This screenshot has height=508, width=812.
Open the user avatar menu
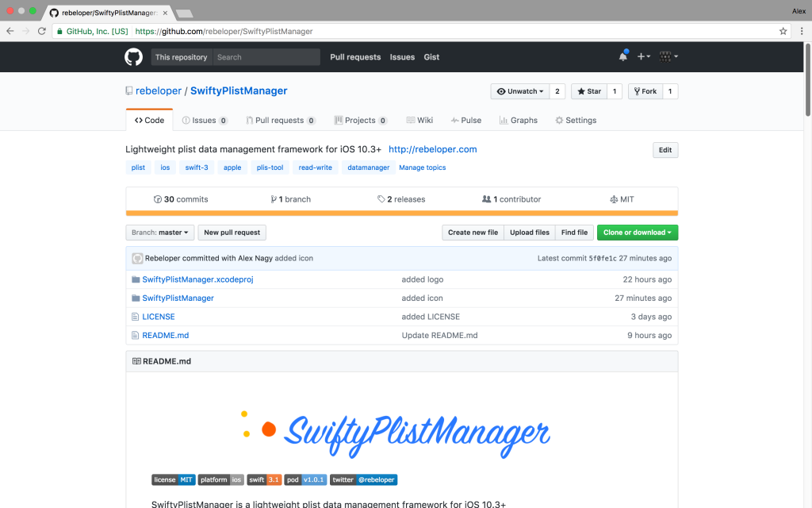pyautogui.click(x=668, y=56)
